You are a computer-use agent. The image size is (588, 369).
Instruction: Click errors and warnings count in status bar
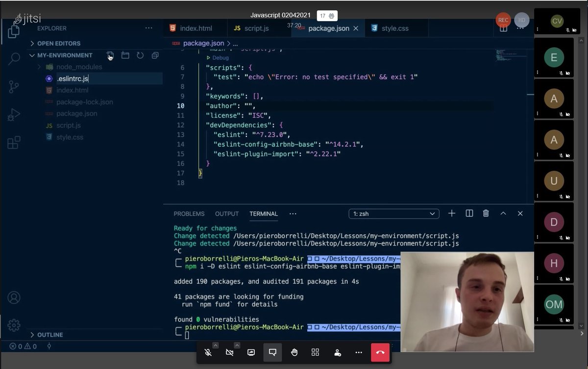(x=24, y=346)
